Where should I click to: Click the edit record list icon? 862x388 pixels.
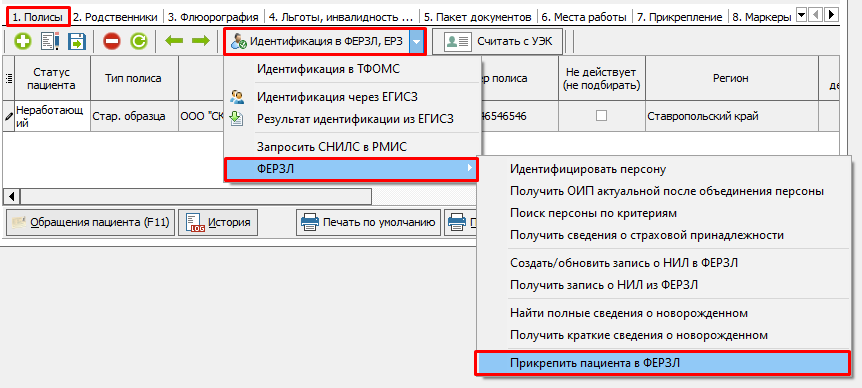50,42
